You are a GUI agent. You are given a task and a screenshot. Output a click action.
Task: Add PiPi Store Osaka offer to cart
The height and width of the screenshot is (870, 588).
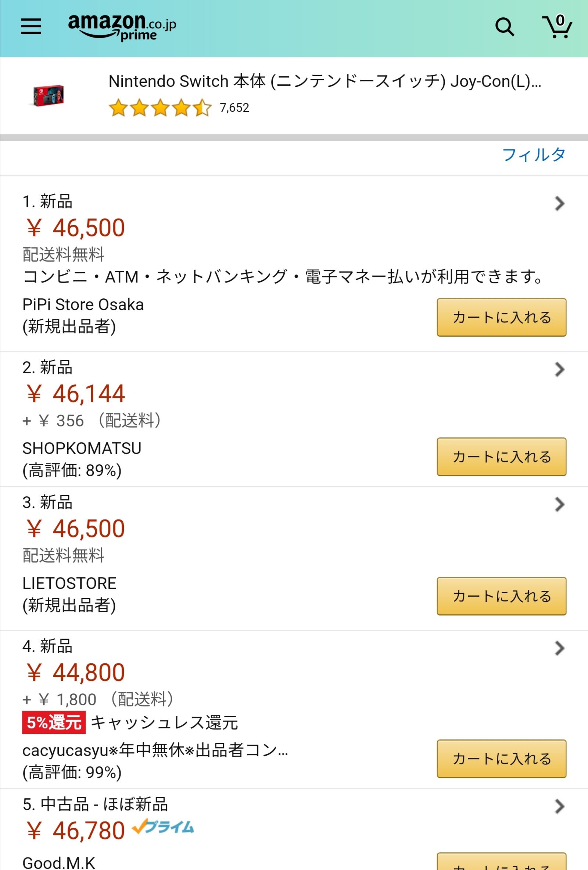click(x=502, y=317)
